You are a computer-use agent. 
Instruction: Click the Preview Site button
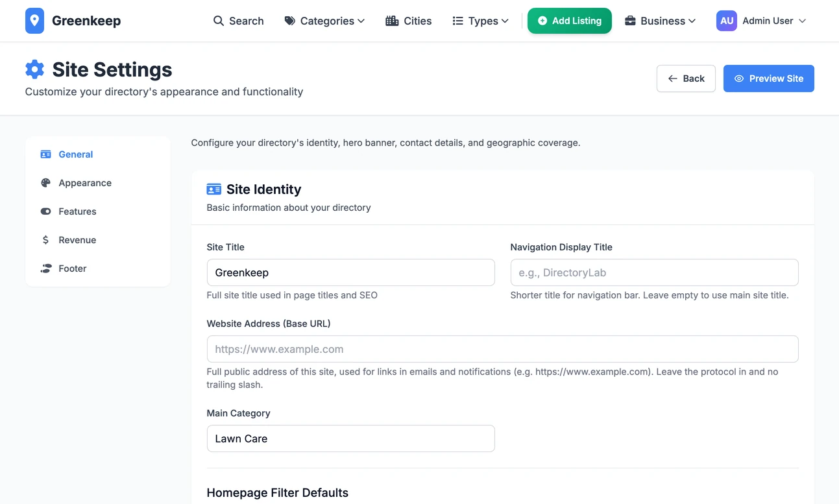[769, 78]
